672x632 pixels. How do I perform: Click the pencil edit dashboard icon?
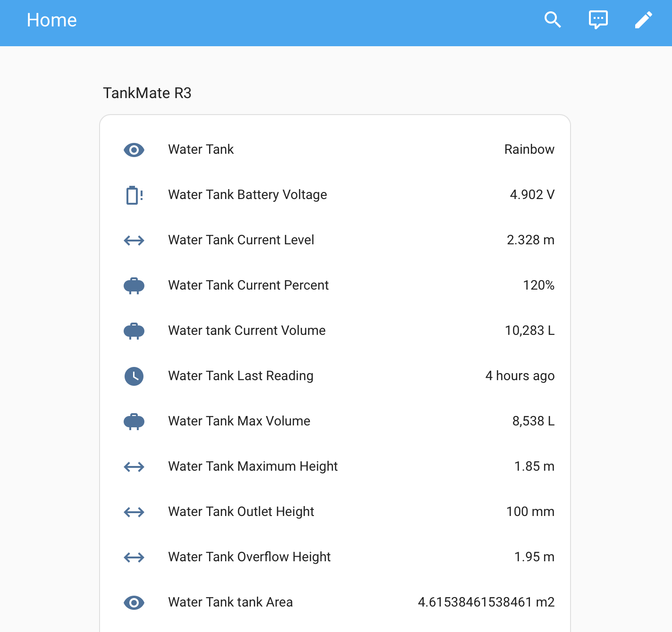click(643, 20)
